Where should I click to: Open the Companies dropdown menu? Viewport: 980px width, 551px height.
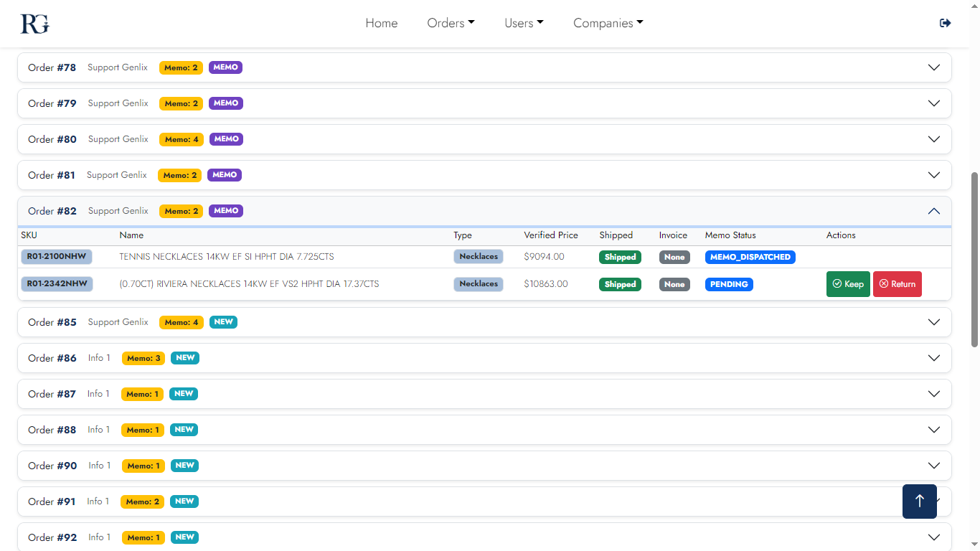point(608,23)
